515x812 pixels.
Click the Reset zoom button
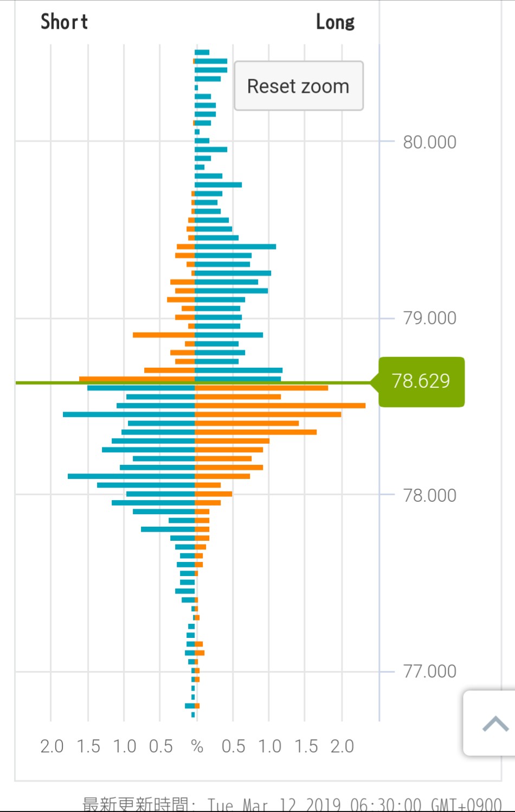(298, 86)
